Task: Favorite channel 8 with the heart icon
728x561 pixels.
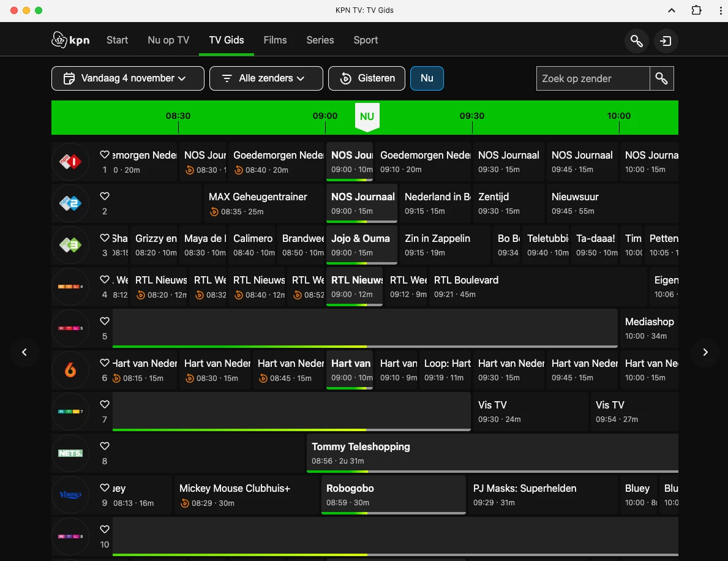Action: (105, 446)
